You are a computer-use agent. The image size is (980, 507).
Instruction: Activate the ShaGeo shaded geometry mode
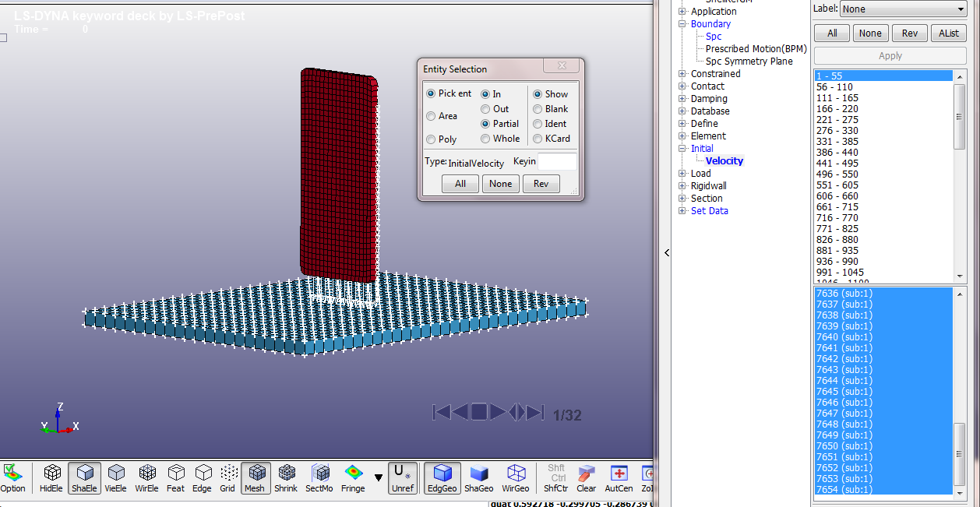[479, 478]
